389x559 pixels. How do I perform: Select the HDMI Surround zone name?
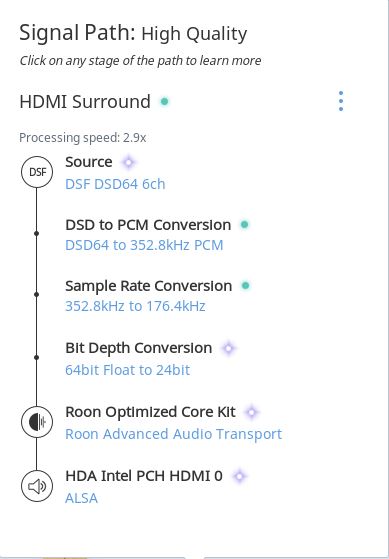click(x=85, y=102)
